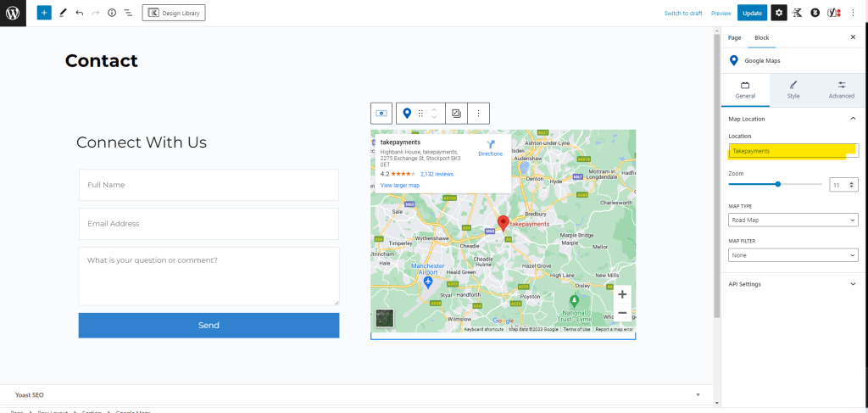868x413 pixels.
Task: Open block options three-dot menu
Action: tap(478, 113)
